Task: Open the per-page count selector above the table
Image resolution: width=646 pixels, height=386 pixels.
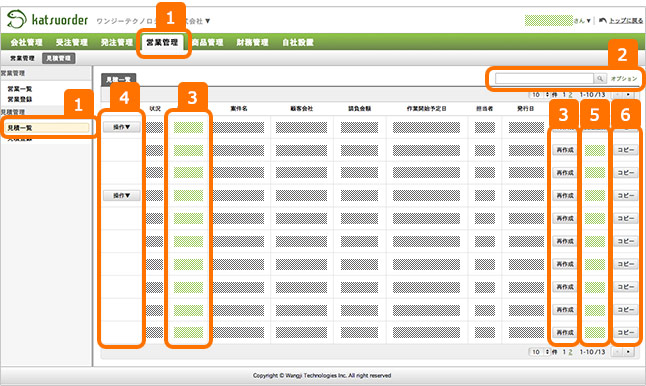Action: pyautogui.click(x=539, y=95)
